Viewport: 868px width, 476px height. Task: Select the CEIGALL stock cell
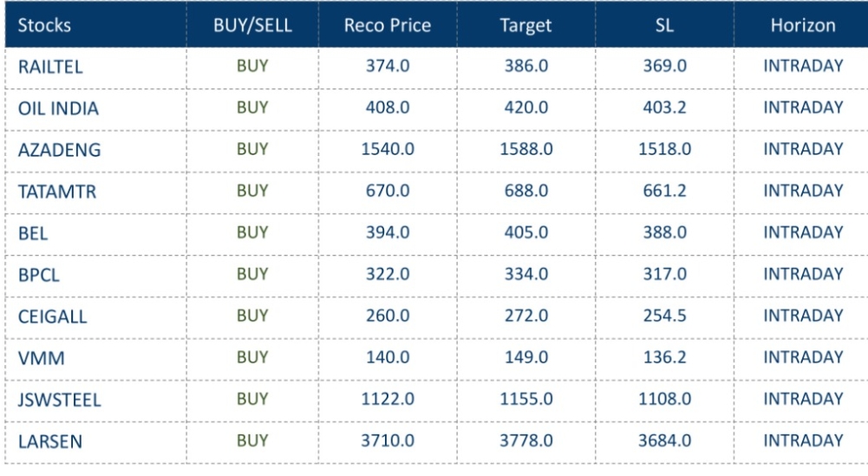click(52, 316)
